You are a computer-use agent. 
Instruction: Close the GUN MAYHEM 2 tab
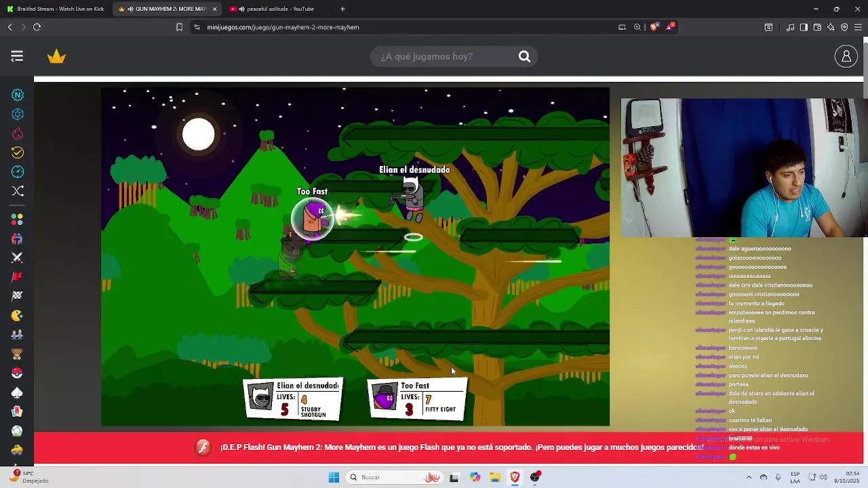215,9
